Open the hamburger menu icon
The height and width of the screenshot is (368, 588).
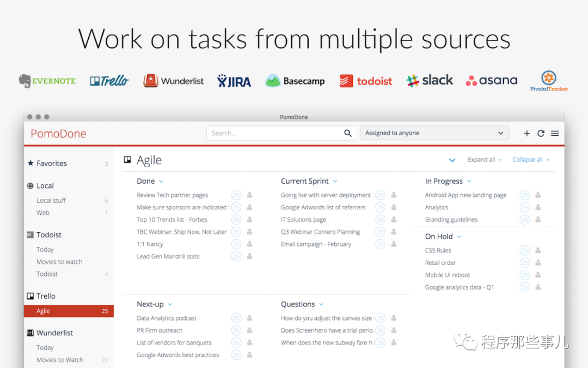coord(555,134)
